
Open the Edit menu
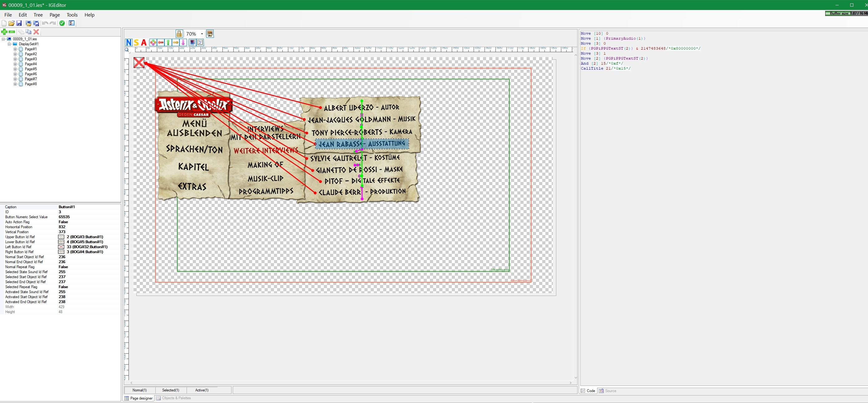click(22, 15)
